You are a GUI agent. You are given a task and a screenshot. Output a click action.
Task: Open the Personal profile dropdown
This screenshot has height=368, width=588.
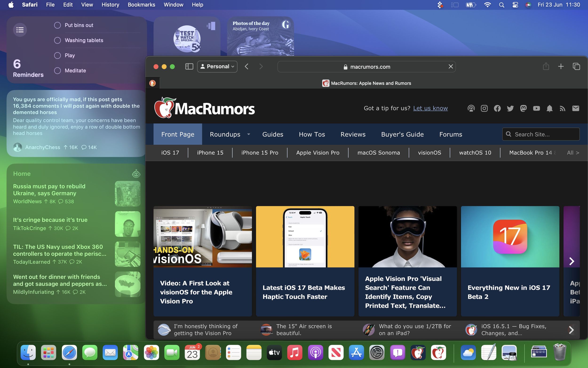point(217,66)
